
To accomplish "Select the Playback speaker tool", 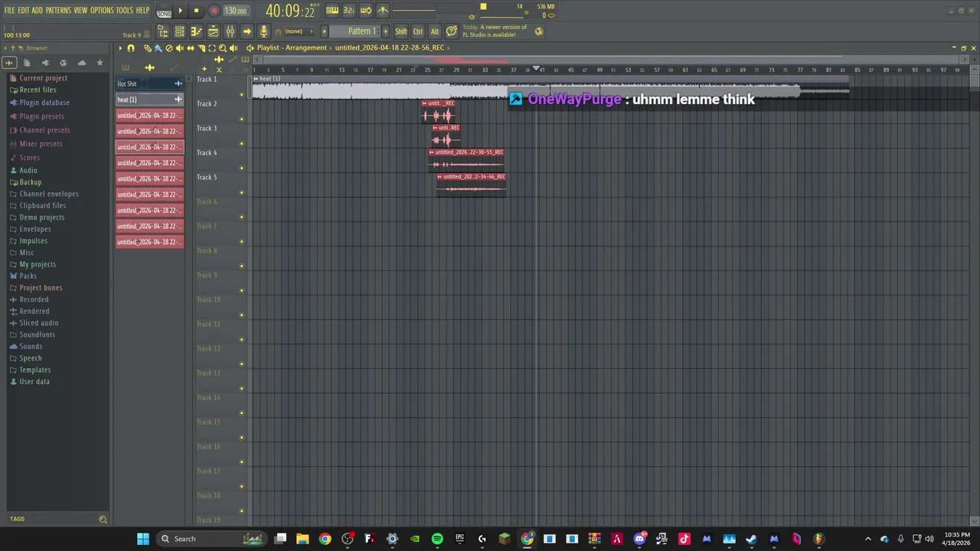I will [234, 48].
